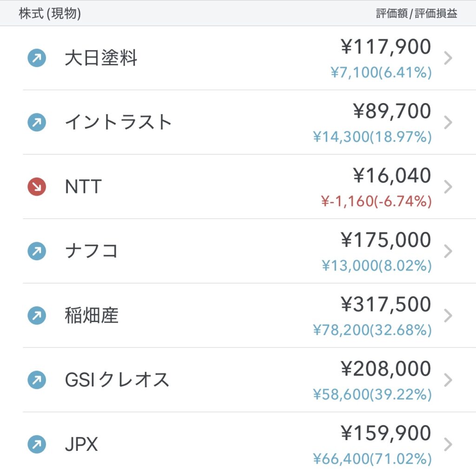
Task: Click the up-arrow icon beside 大日塗料
Action: [x=37, y=59]
